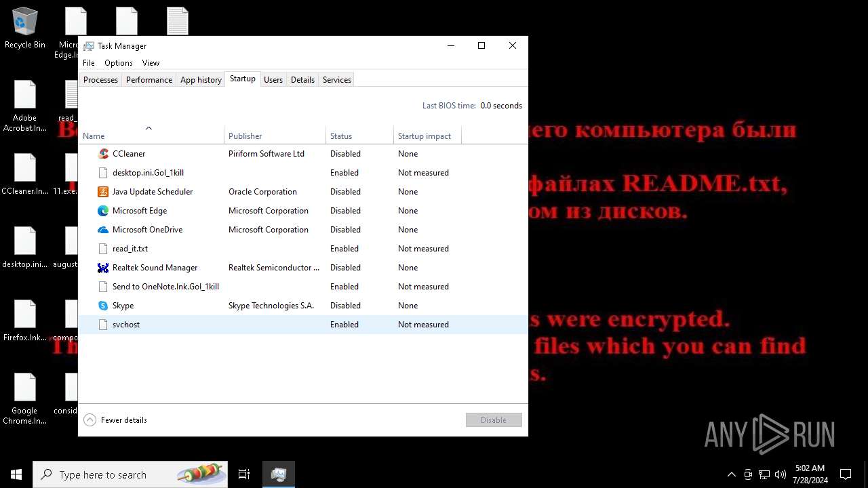Sort list by Status column header

click(359, 136)
